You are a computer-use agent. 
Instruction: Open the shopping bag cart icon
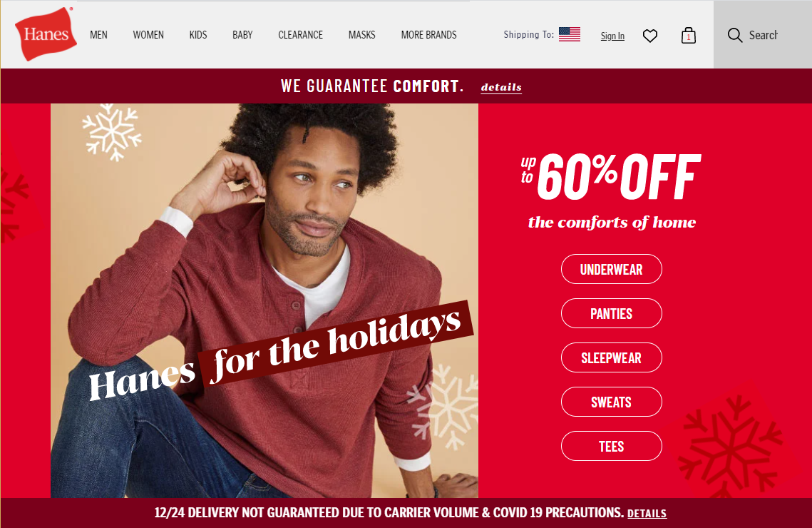tap(688, 35)
